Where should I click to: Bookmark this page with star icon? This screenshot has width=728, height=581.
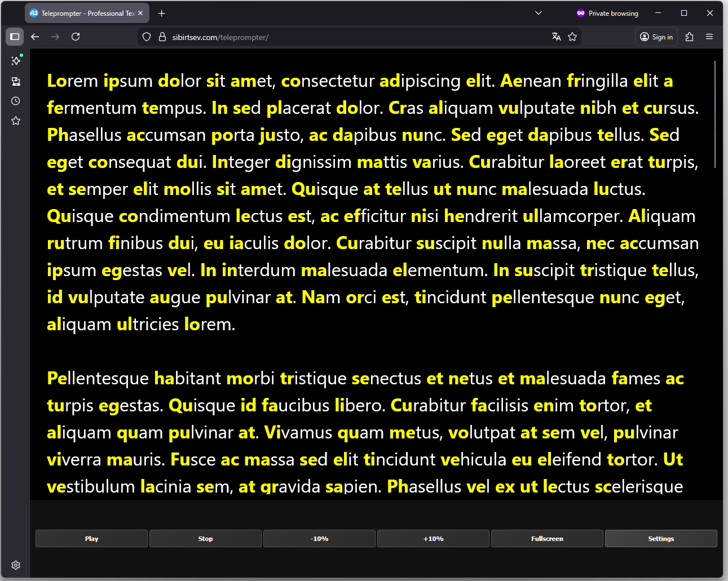(572, 37)
